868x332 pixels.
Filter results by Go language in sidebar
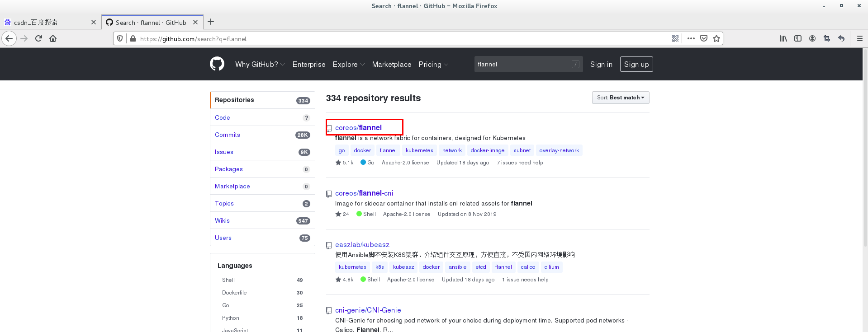click(x=262, y=305)
